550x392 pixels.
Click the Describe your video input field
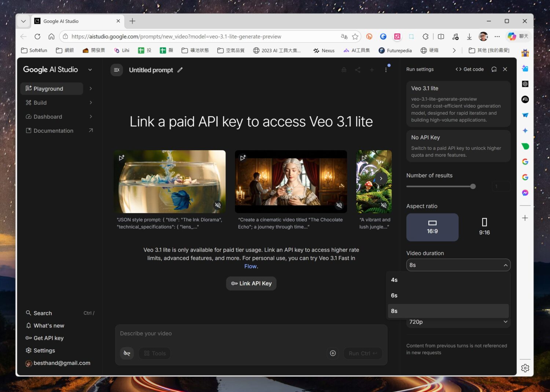[251, 333]
